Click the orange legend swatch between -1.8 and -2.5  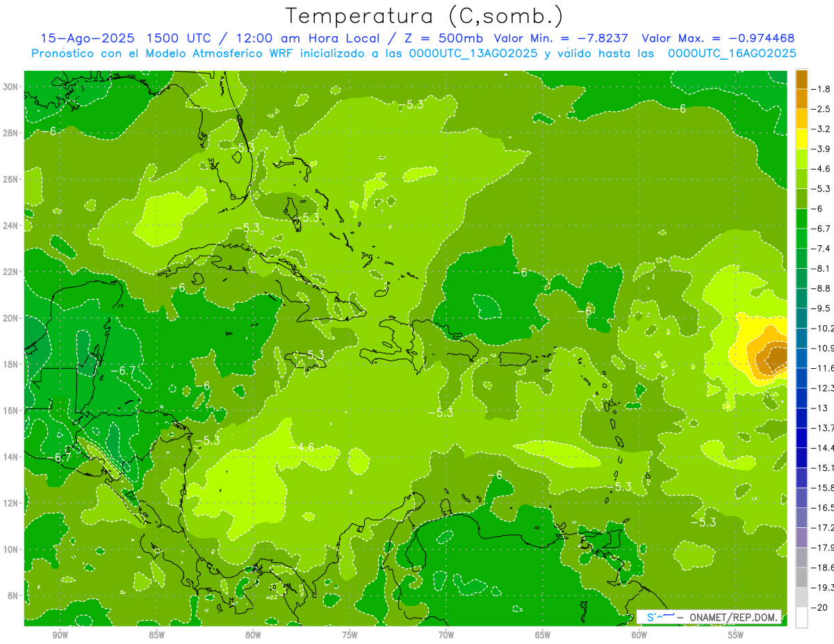[x=801, y=99]
